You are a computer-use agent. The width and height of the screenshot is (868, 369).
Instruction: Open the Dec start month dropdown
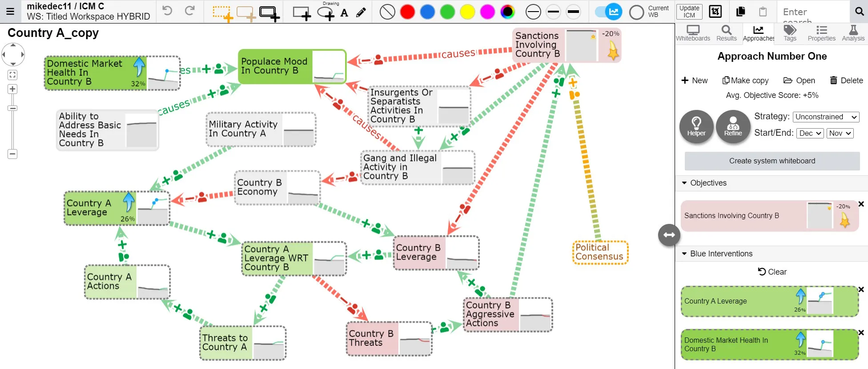point(810,133)
